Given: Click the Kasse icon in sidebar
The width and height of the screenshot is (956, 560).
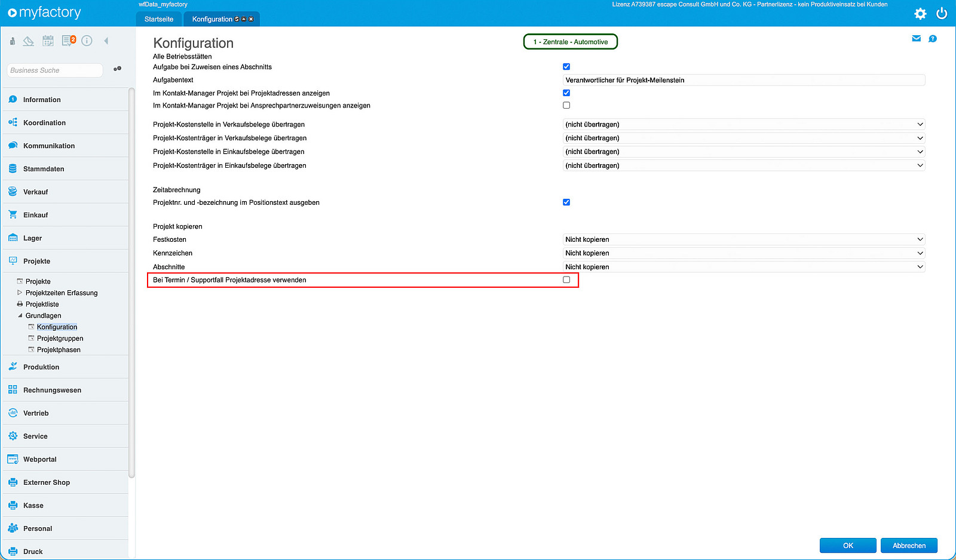Looking at the screenshot, I should click(13, 505).
